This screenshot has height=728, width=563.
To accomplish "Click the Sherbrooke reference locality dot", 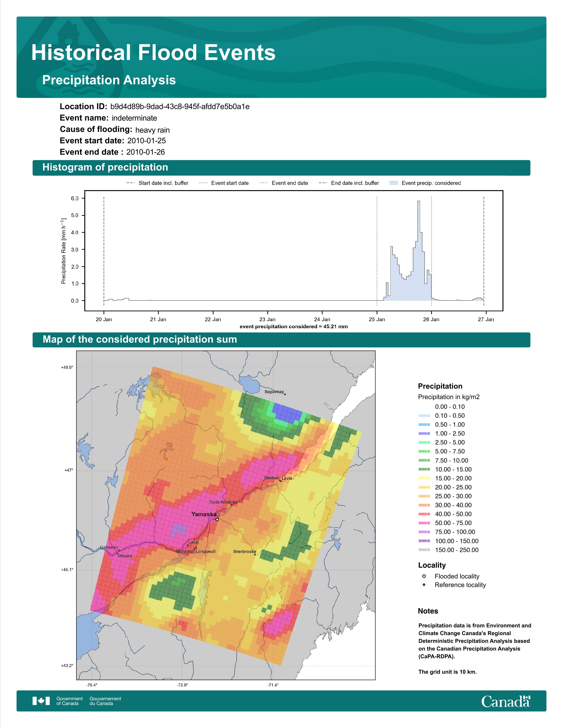I will (255, 555).
